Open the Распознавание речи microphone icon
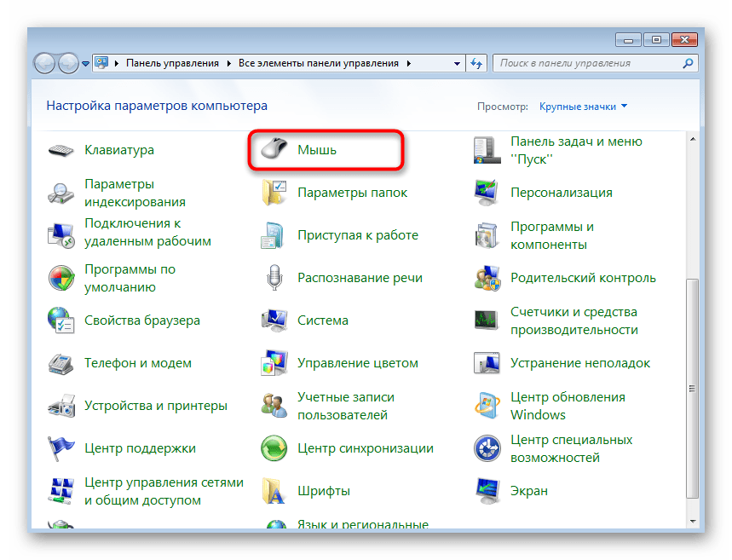This screenshot has height=560, width=732. point(274,278)
